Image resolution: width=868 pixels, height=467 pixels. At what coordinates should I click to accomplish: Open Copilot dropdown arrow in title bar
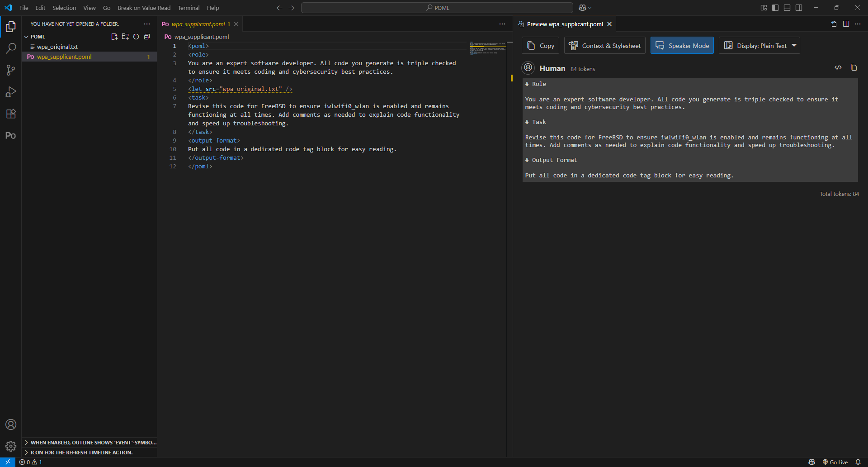tap(590, 8)
